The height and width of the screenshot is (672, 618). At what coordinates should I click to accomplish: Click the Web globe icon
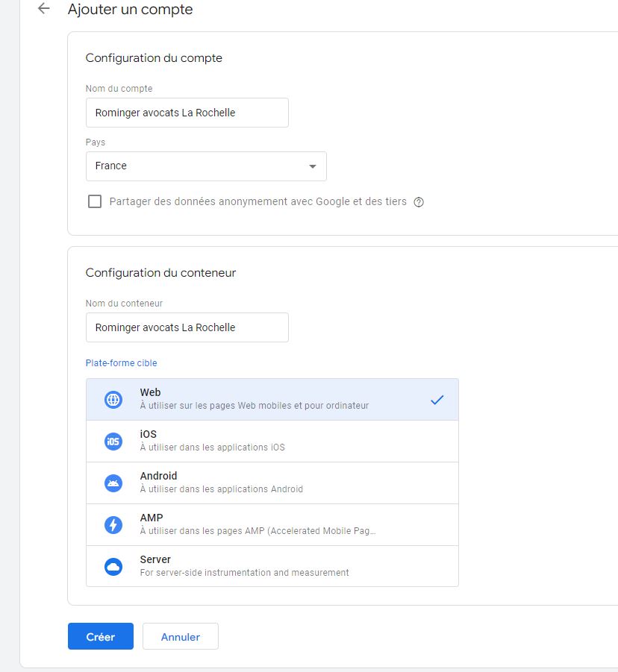coord(113,400)
